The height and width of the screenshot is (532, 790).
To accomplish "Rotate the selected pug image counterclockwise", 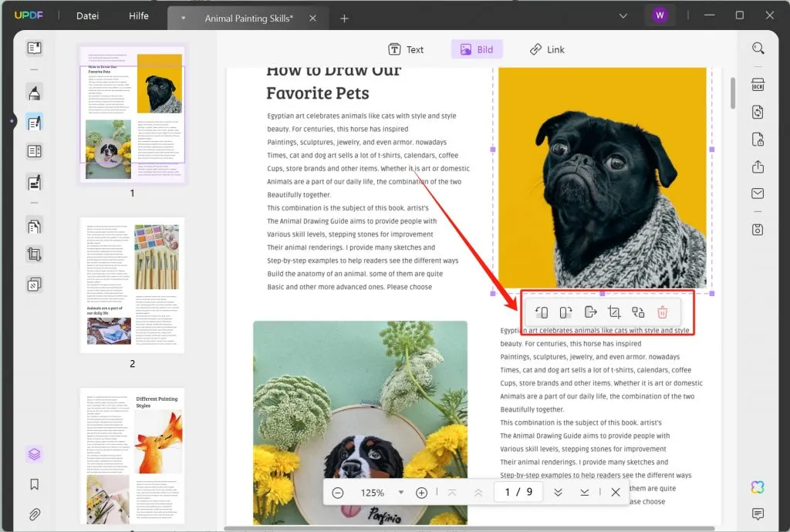I will coord(542,311).
